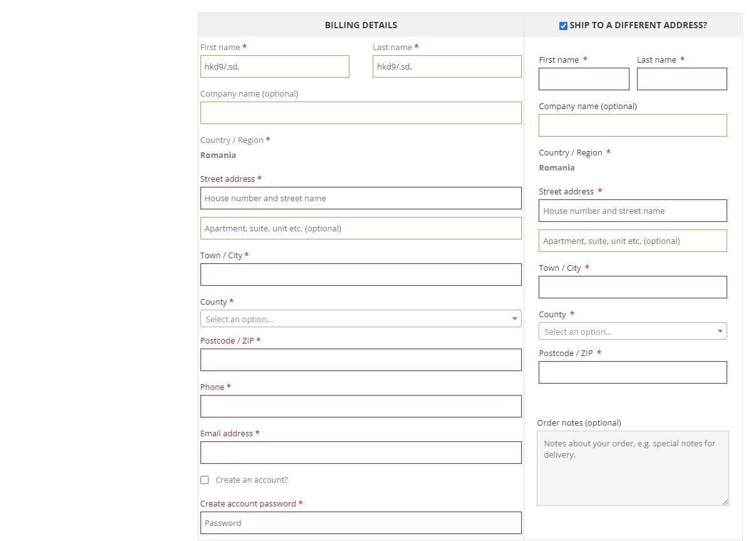Uncheck Ship to a different address checkbox
This screenshot has height=541, width=756.
tap(563, 26)
